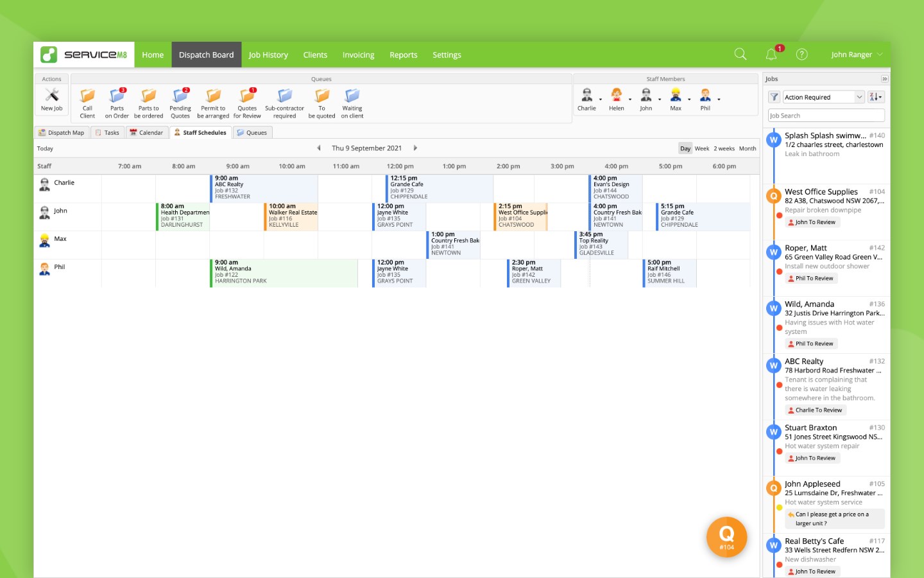This screenshot has width=924, height=578.
Task: Open Permit to be arranged queue
Action: tap(213, 103)
